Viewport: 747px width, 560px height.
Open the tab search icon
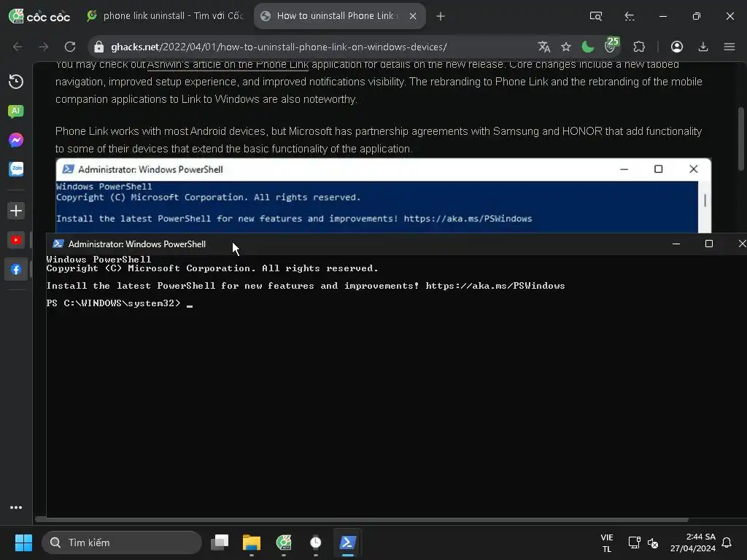coord(595,16)
